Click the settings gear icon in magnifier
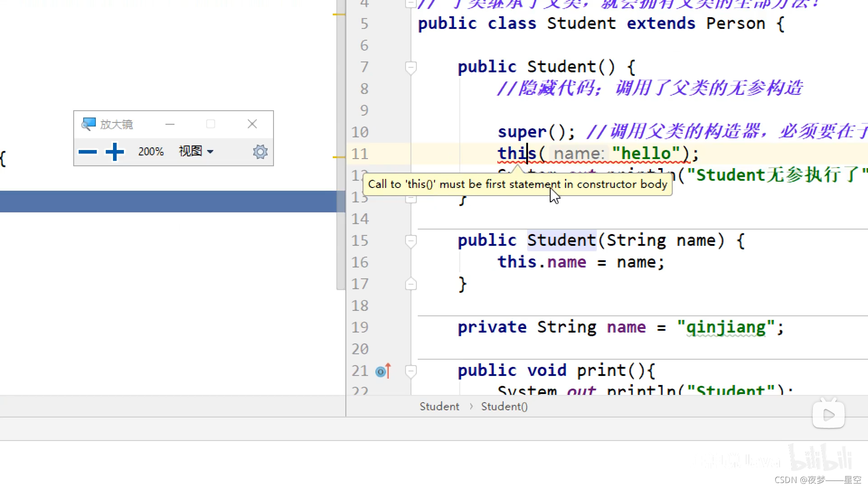This screenshot has height=488, width=868. coord(259,151)
